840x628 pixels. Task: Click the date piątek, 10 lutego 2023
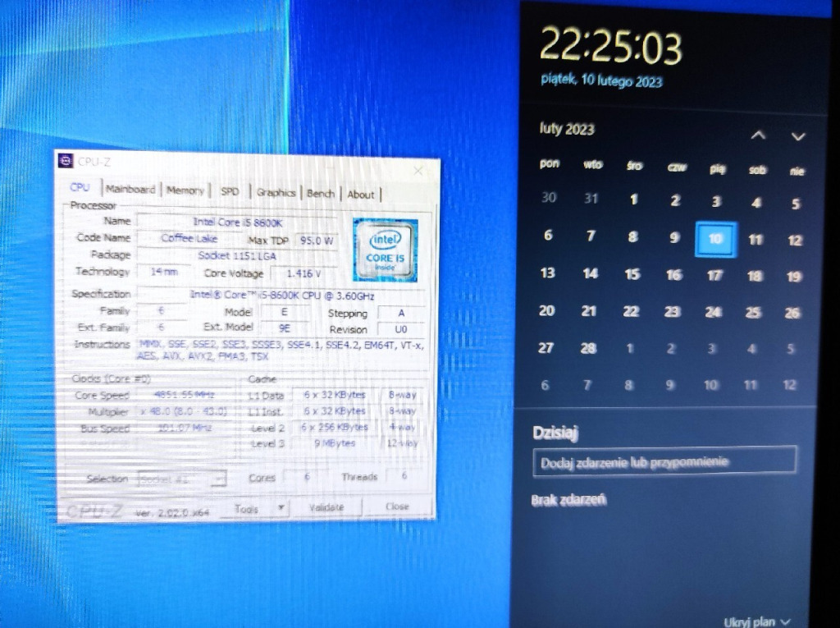[601, 80]
